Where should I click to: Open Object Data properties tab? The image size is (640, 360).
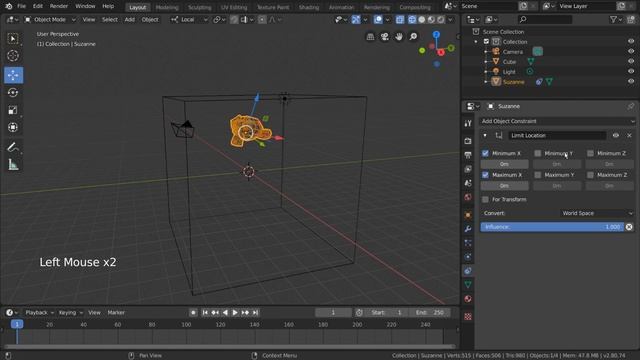(468, 284)
